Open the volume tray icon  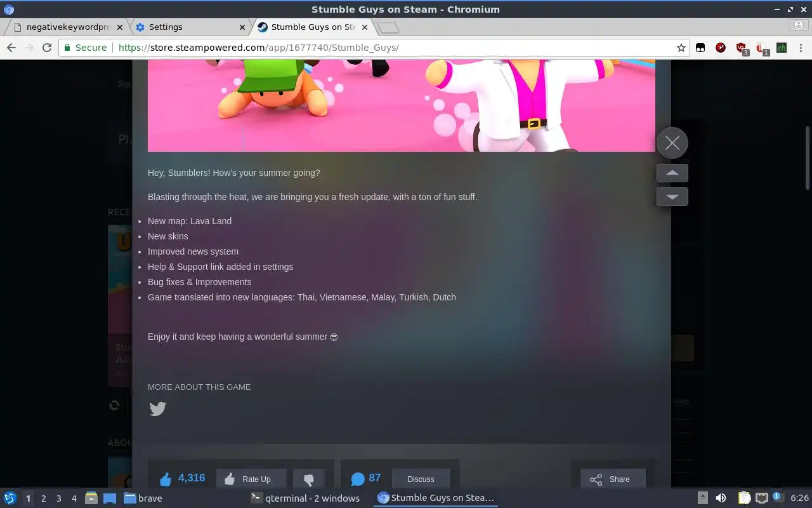721,498
